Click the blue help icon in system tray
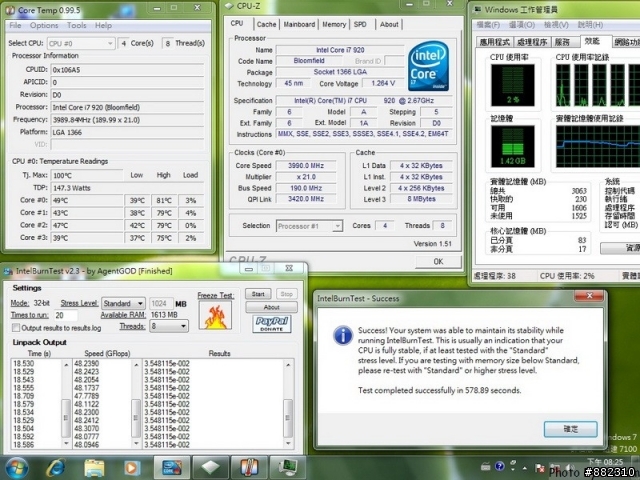Viewport: 640px width, 480px height. tap(499, 466)
